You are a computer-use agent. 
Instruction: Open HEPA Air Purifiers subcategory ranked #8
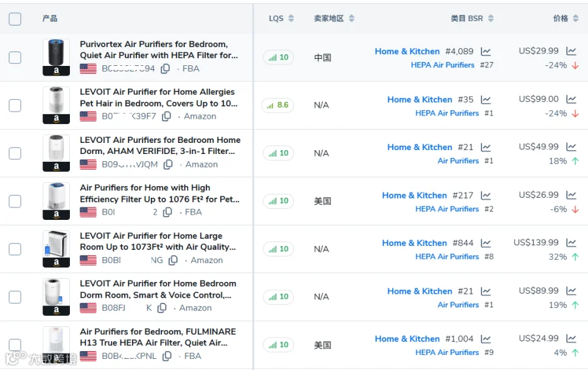point(447,256)
